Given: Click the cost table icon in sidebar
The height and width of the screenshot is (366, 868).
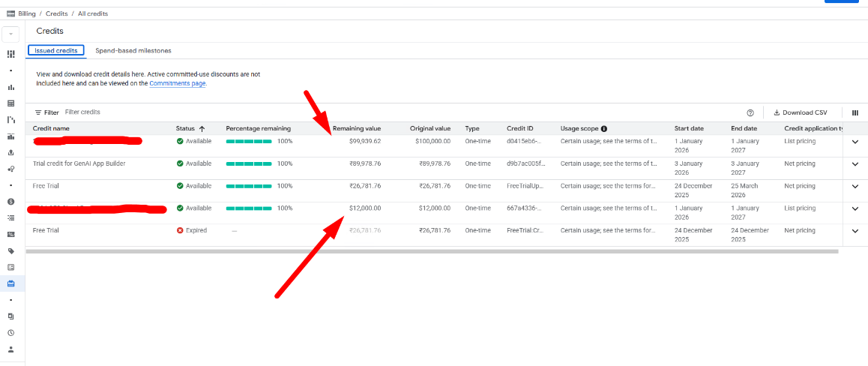Looking at the screenshot, I should point(11,103).
